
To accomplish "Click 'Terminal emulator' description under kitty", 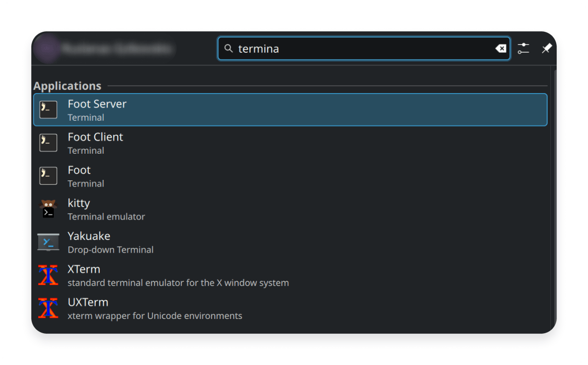I will [107, 217].
